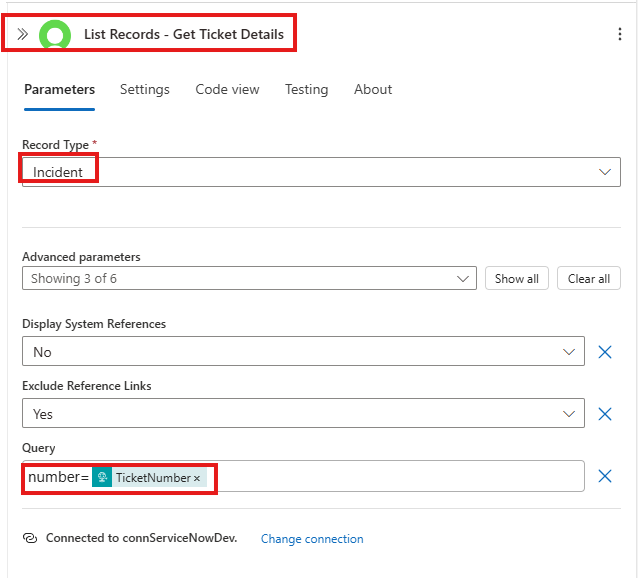Switch to the Parameters tab
Screen dimensions: 638x578
[x=59, y=89]
